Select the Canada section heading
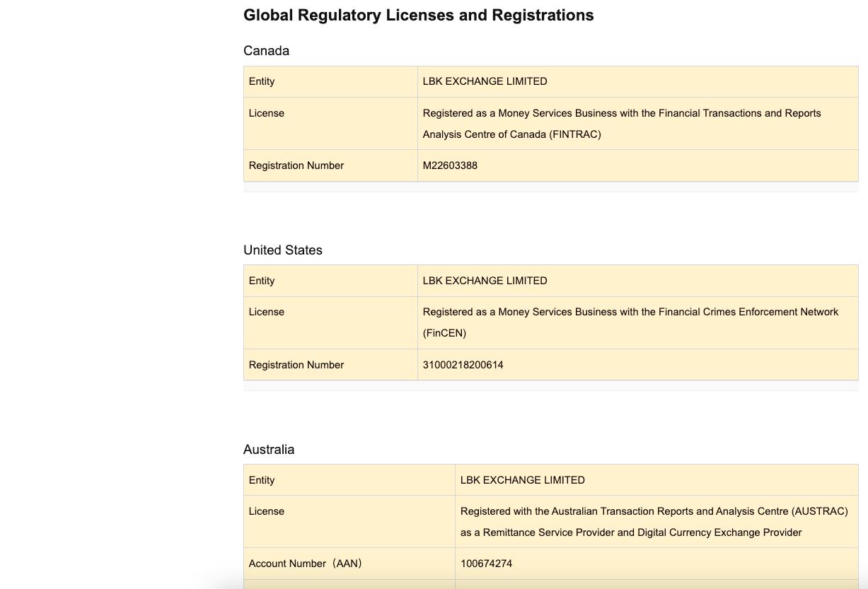The image size is (868, 589). pyautogui.click(x=266, y=51)
